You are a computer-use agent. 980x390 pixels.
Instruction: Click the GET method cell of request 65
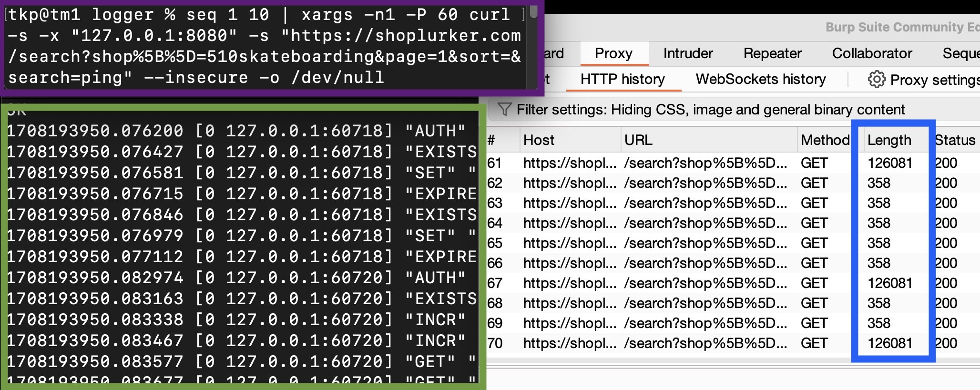click(814, 243)
